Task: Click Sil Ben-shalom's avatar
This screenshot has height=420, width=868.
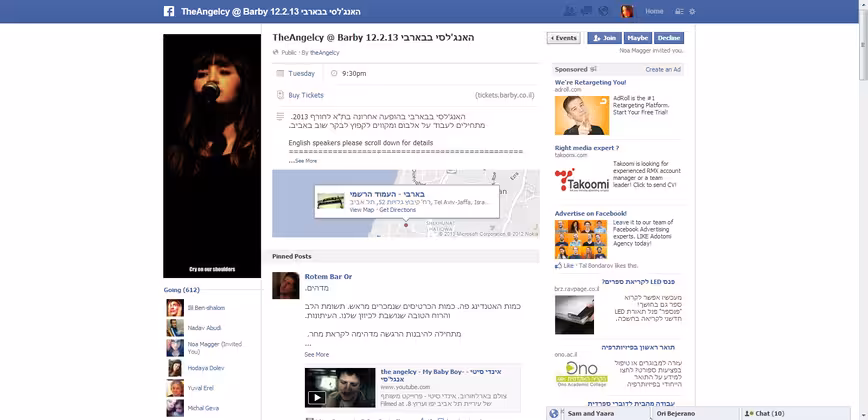Action: point(175,308)
